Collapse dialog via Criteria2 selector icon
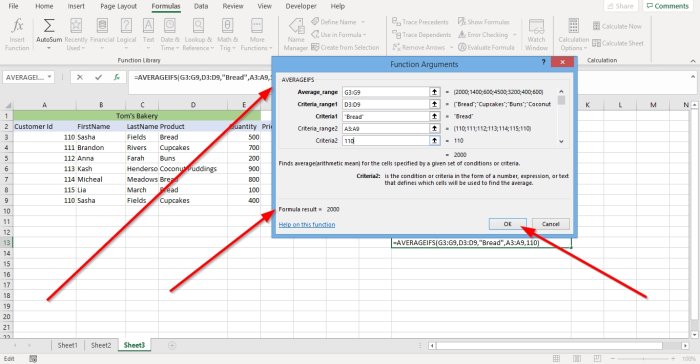 (x=434, y=140)
